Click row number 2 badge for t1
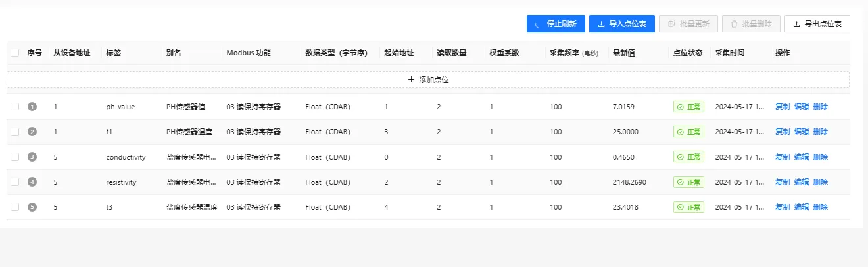This screenshot has width=868, height=267. pyautogui.click(x=32, y=132)
